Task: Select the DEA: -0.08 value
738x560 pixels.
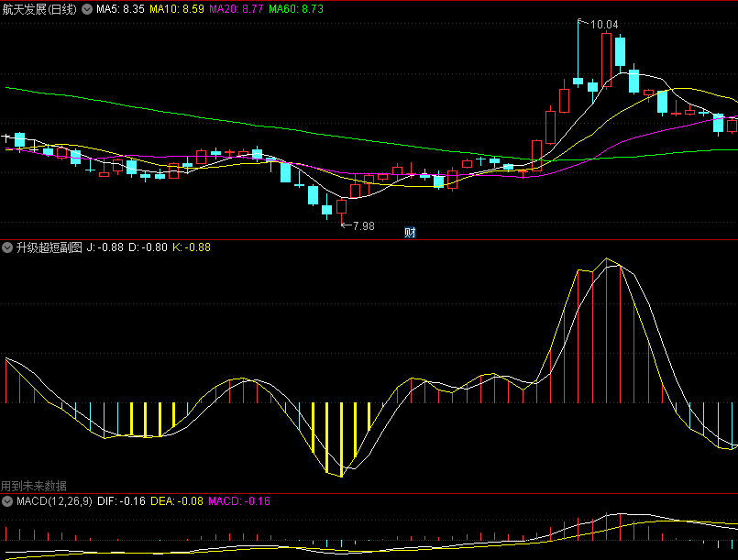Action: click(177, 501)
